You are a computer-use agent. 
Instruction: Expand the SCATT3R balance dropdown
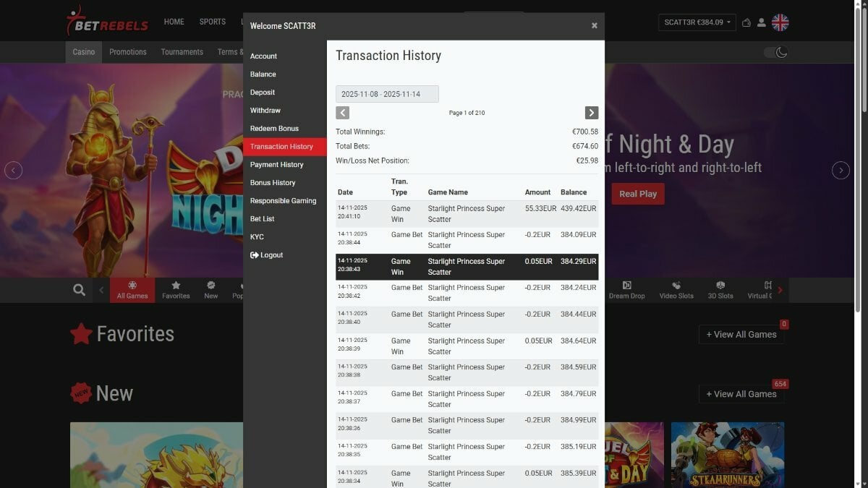click(697, 22)
